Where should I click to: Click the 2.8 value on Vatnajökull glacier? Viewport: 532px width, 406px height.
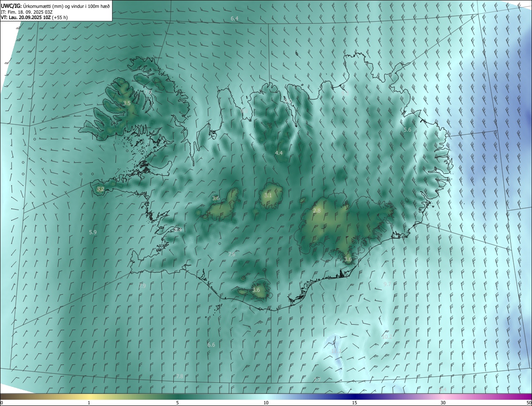click(x=317, y=211)
